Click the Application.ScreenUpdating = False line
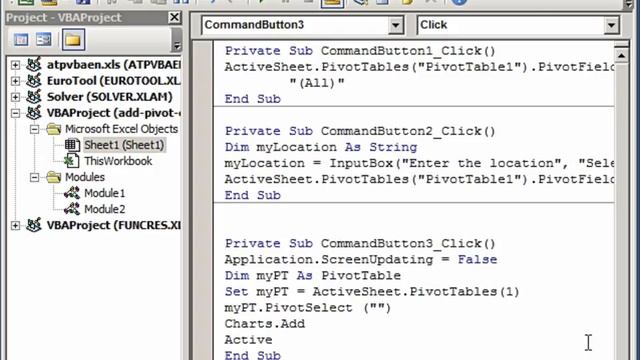640x360 pixels. coord(361,260)
